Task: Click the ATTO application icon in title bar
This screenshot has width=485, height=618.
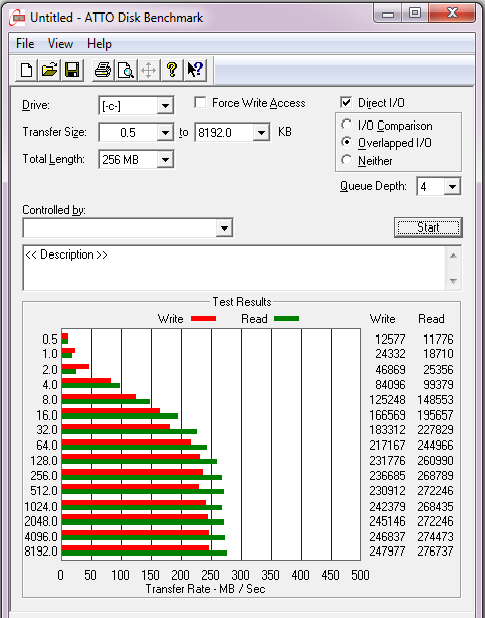Action: click(17, 17)
